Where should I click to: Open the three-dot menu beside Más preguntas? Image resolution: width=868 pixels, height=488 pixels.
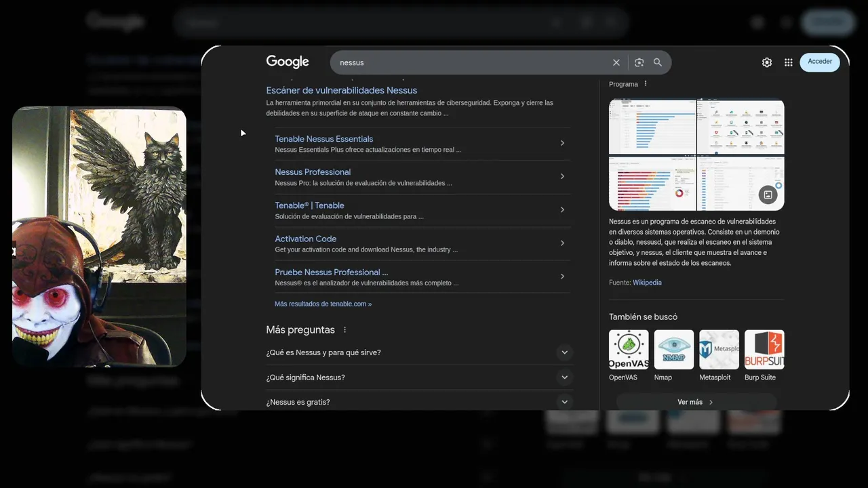tap(344, 330)
